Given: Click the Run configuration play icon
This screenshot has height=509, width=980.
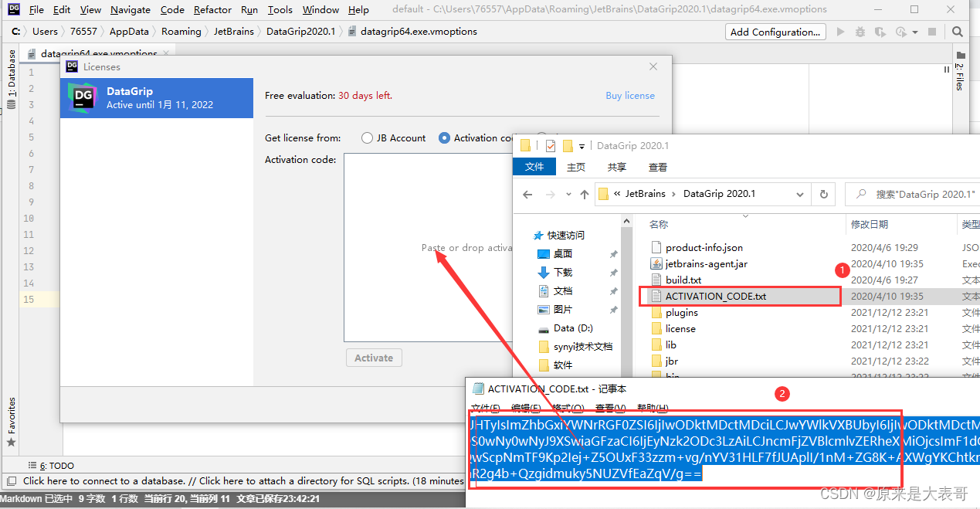Looking at the screenshot, I should (840, 32).
